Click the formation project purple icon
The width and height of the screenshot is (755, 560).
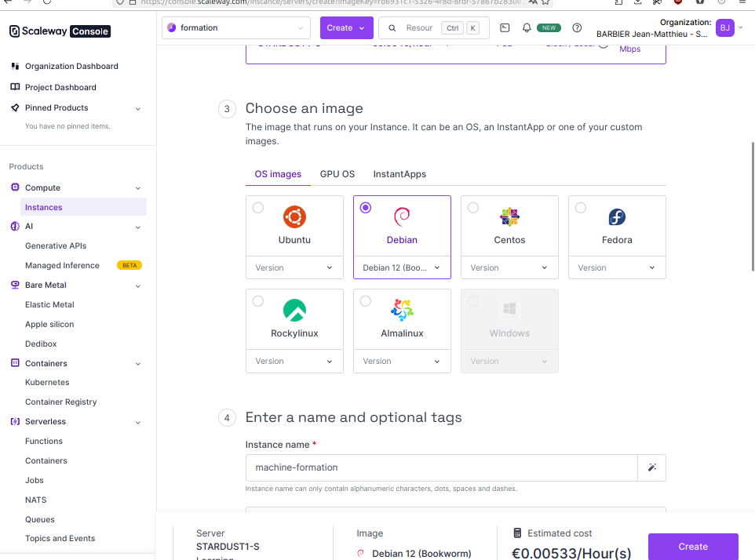[x=171, y=28]
